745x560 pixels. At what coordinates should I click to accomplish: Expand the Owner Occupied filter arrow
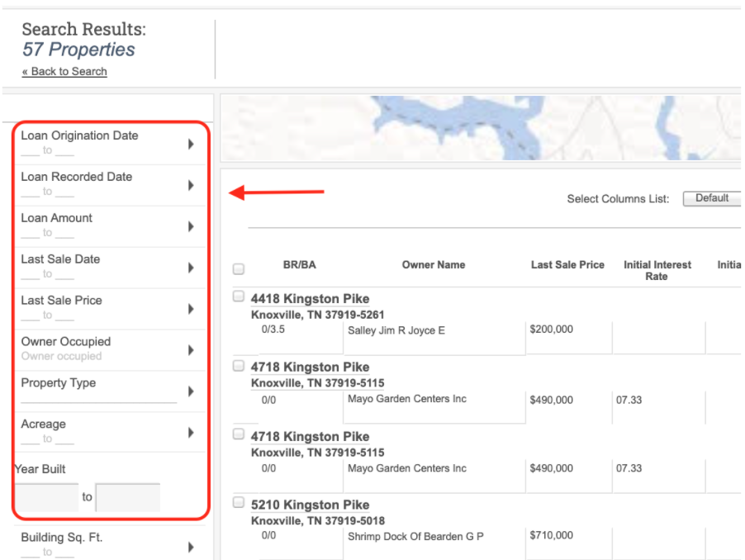pos(191,349)
